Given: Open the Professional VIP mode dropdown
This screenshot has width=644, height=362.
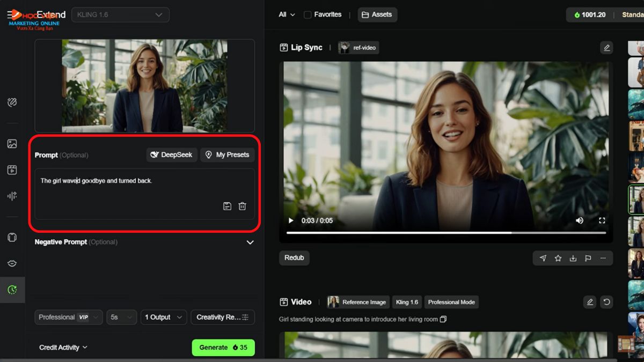Looking at the screenshot, I should (69, 317).
